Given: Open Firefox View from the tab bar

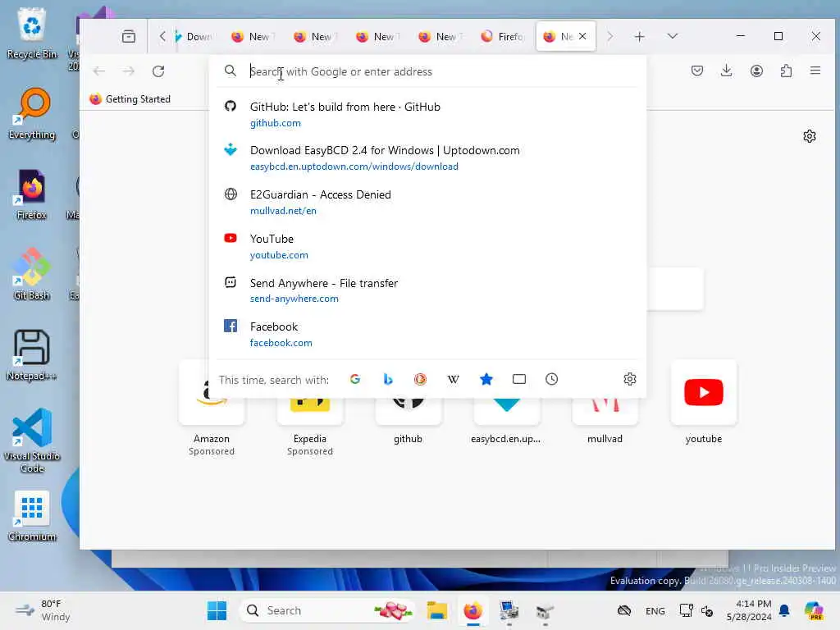Looking at the screenshot, I should (129, 36).
